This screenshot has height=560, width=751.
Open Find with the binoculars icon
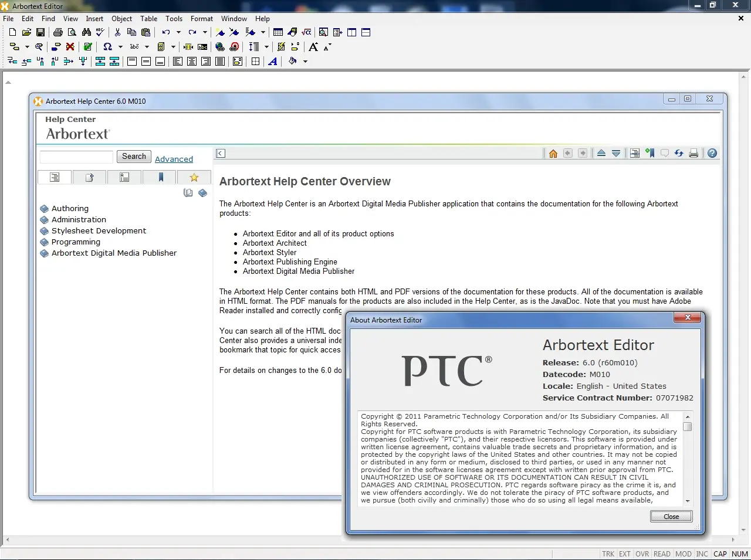coord(86,32)
